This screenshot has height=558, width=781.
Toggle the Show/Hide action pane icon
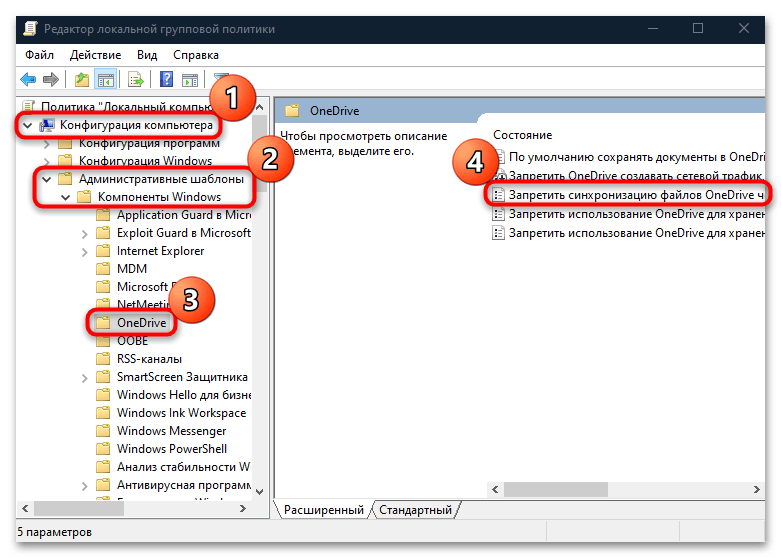(x=190, y=79)
